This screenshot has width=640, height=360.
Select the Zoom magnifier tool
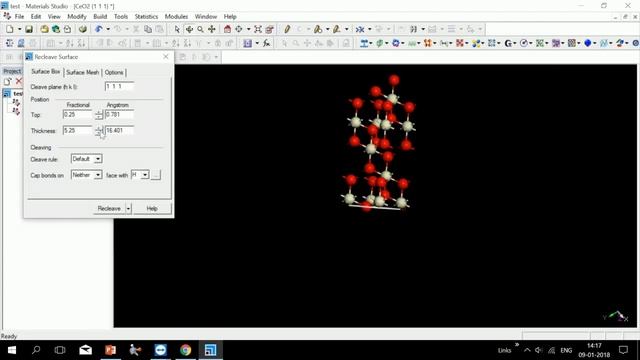[x=200, y=29]
